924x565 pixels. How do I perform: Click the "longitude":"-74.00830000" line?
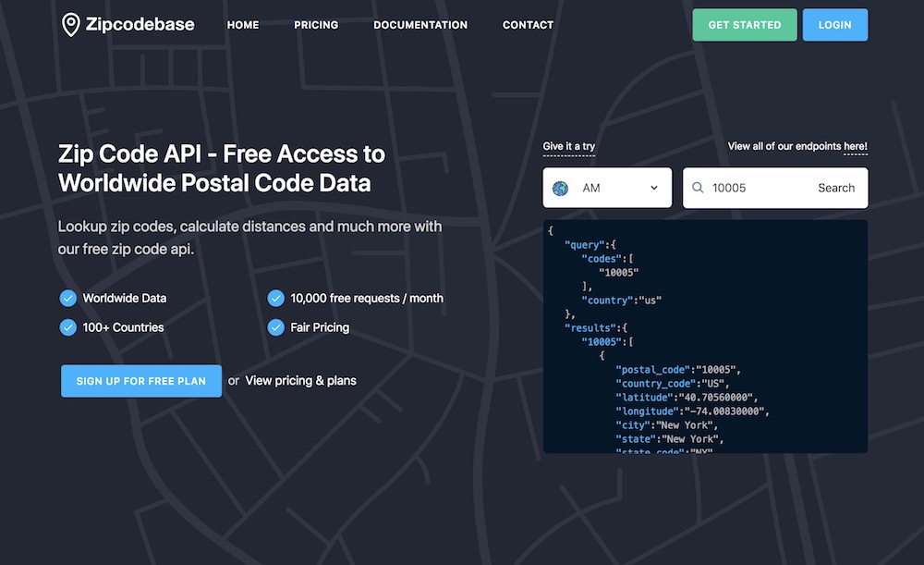692,411
